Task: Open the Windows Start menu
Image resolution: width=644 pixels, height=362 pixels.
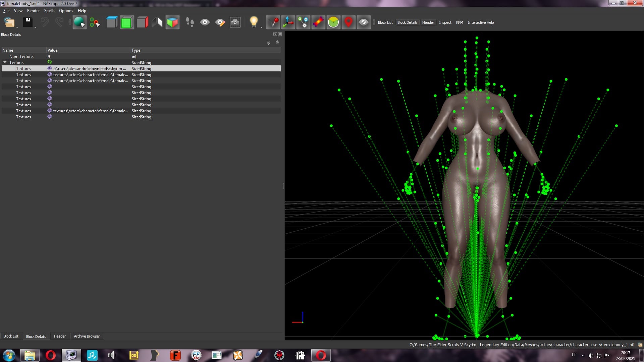Action: [9, 355]
